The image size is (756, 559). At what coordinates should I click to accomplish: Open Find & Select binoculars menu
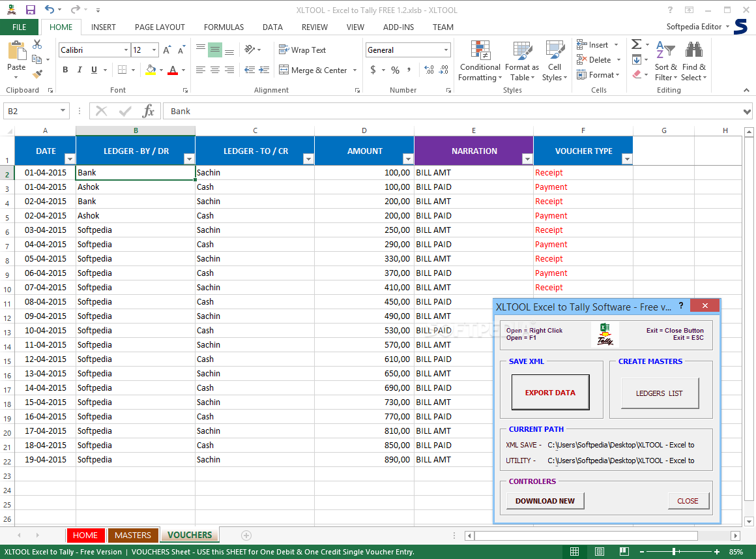(x=694, y=61)
